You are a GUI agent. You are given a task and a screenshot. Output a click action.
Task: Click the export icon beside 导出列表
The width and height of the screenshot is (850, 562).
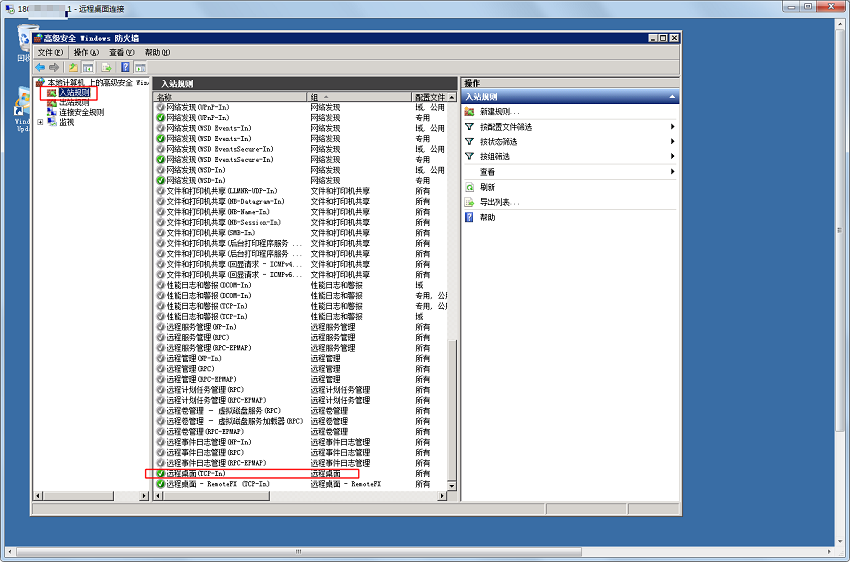pos(469,202)
